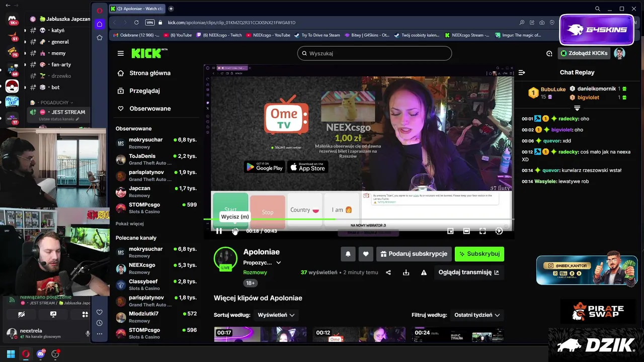Screen dimensions: 644x362
Task: Open the 00:12 clip thumbnail
Action: coord(359,334)
